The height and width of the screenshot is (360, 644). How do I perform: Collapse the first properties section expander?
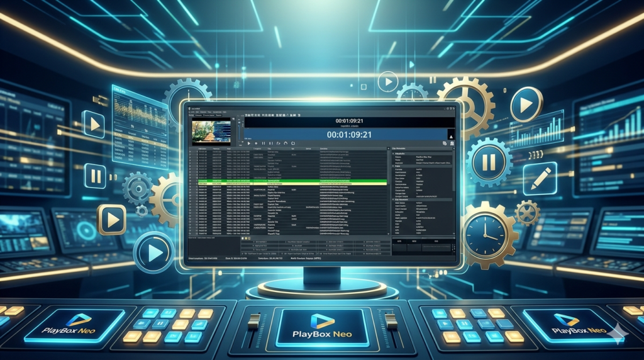[394, 154]
